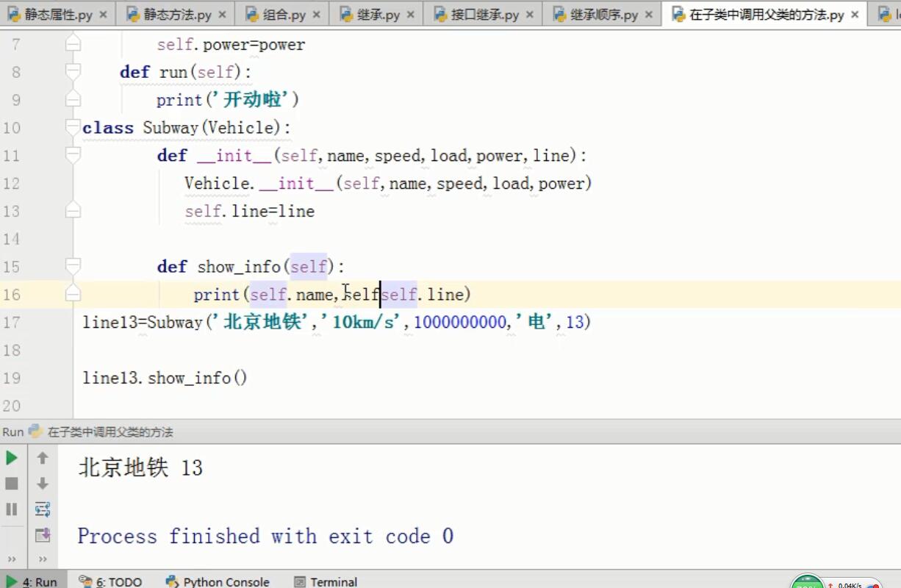Click line number 12 in the gutter
This screenshot has height=588, width=901.
click(11, 183)
